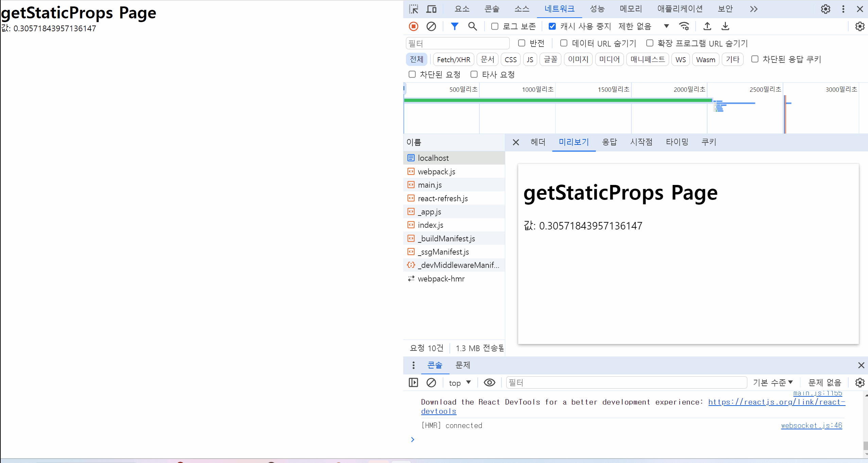Filter requests by Fetch/XHR type

point(453,59)
